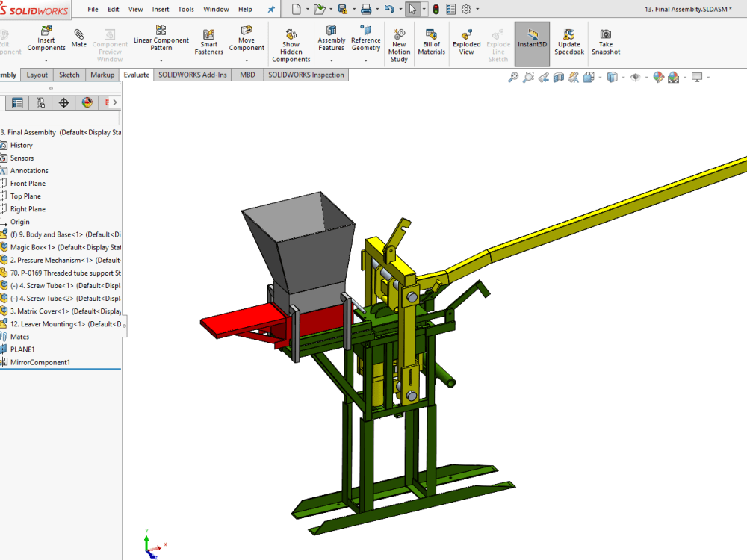Open the Bill of Materials tool
The width and height of the screenshot is (747, 560).
pyautogui.click(x=431, y=40)
